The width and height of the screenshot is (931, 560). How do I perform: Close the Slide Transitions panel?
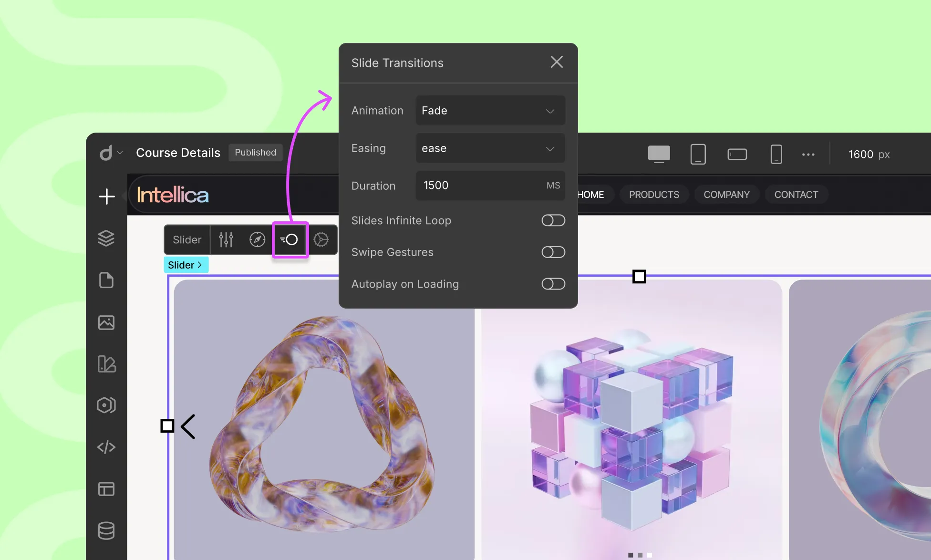coord(557,62)
